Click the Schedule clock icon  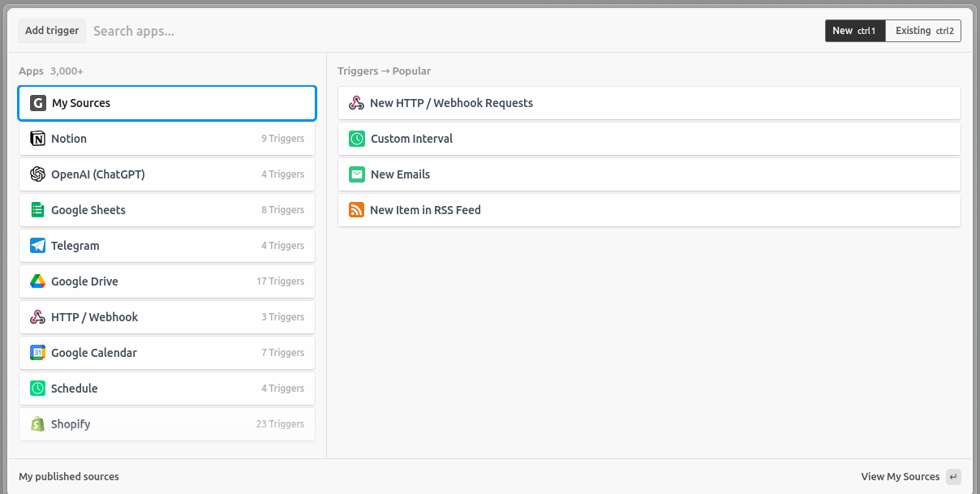click(x=37, y=388)
